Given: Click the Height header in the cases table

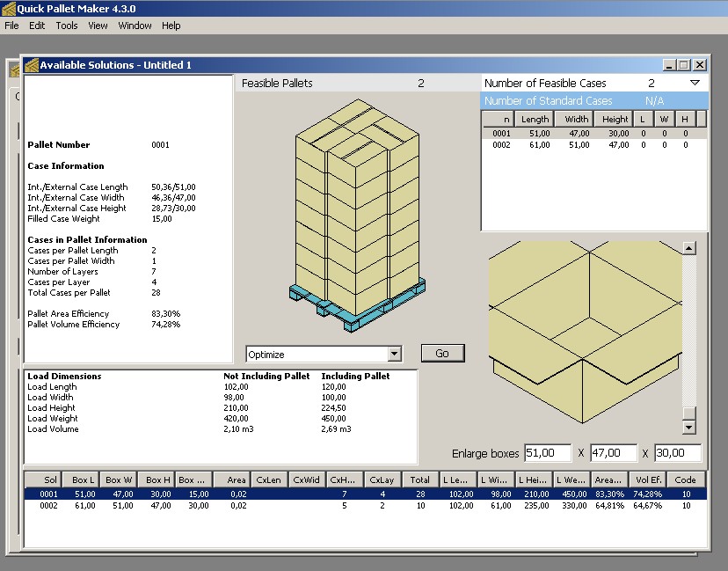Looking at the screenshot, I should click(x=615, y=120).
